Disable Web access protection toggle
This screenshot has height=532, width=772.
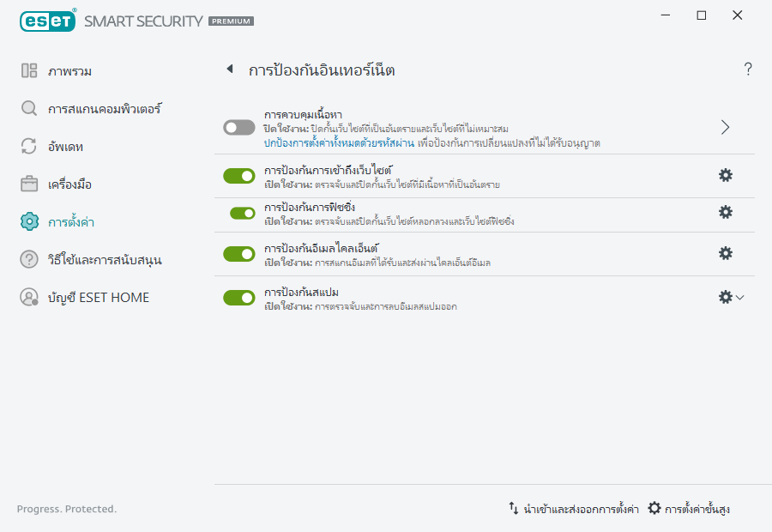click(x=239, y=176)
